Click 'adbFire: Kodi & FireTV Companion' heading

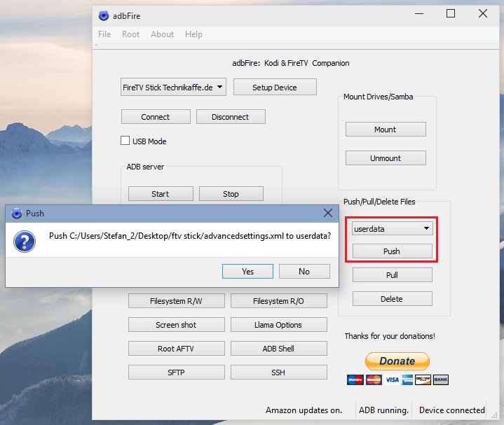(x=291, y=63)
